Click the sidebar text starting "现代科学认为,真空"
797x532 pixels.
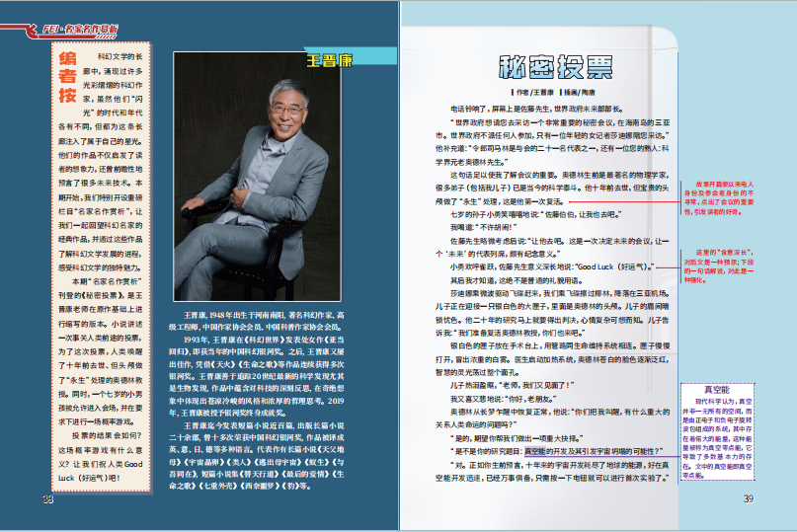click(x=717, y=438)
